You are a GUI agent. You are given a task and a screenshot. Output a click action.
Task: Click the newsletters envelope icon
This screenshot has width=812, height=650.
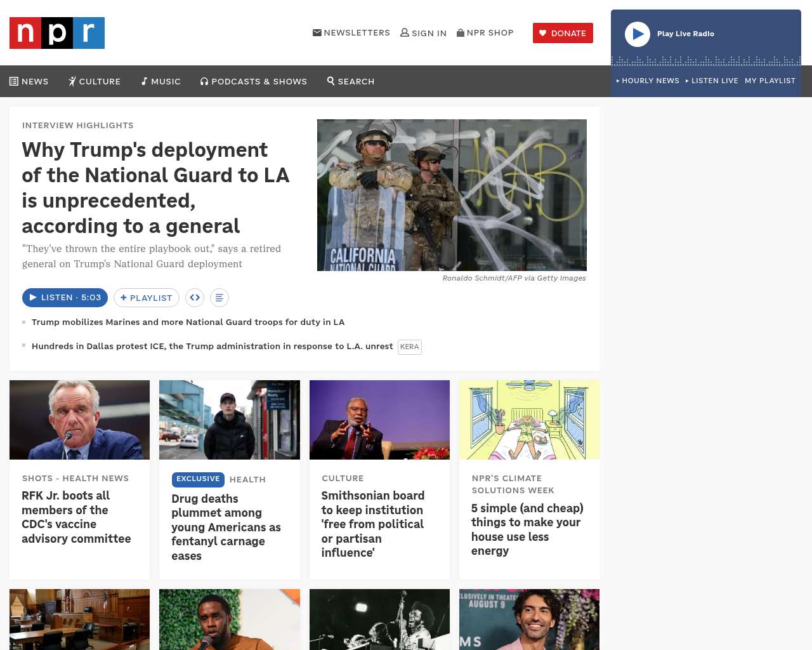tap(317, 32)
